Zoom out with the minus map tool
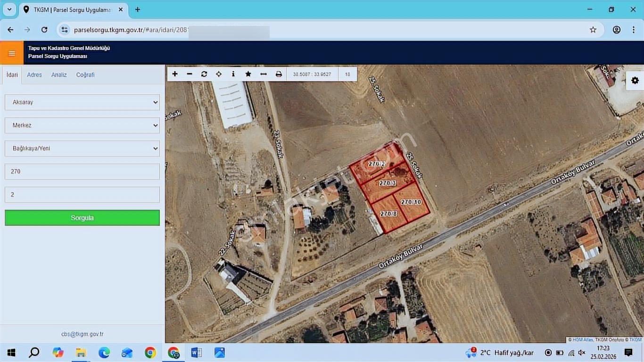Screen dimensions: 644x362 pos(190,74)
